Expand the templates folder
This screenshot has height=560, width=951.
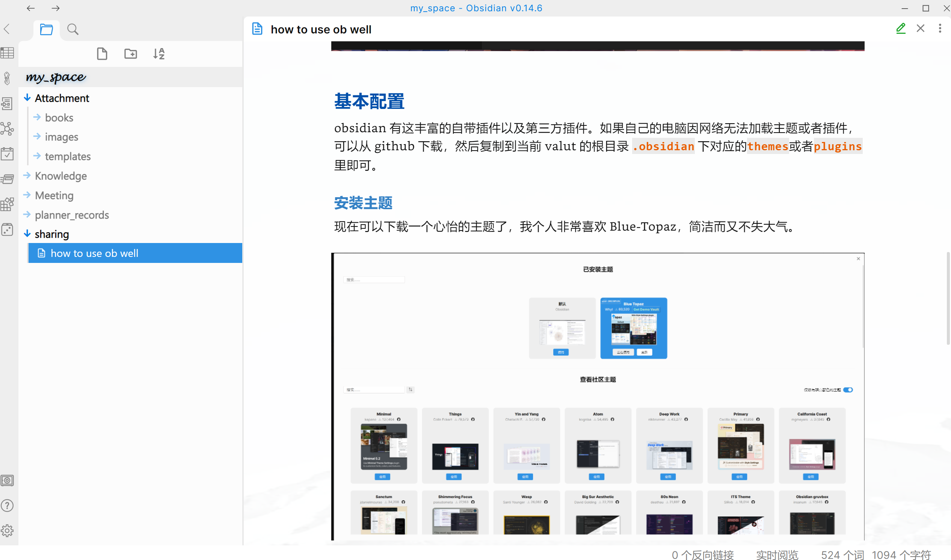(37, 156)
